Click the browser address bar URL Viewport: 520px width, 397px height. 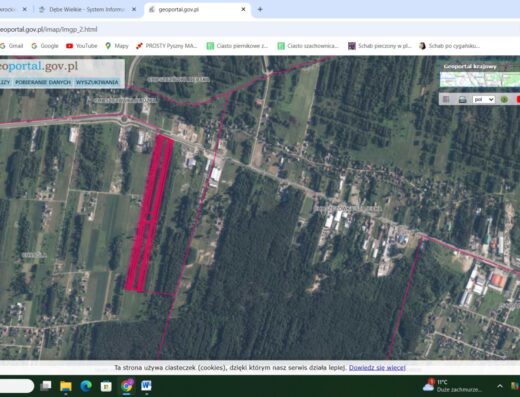tap(49, 29)
